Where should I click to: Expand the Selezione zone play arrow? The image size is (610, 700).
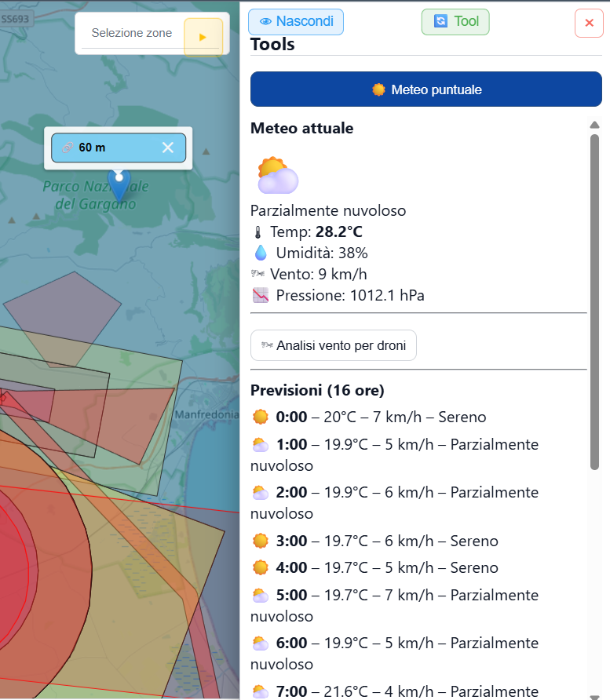tap(203, 37)
